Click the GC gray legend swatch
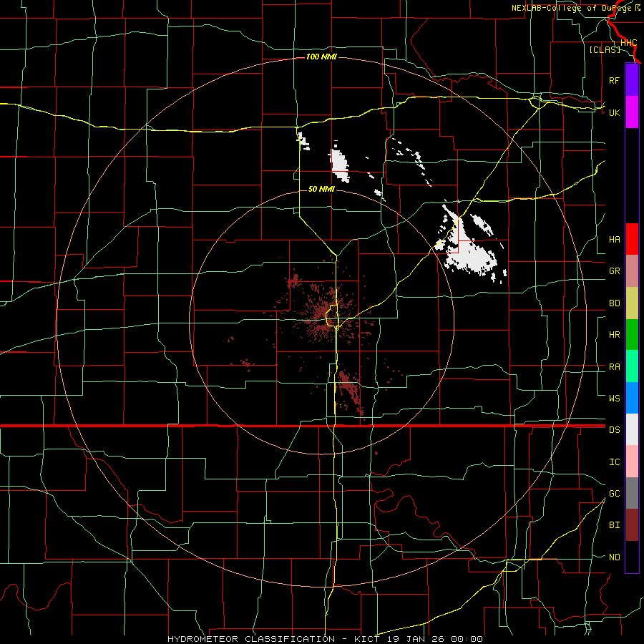This screenshot has height=644, width=644. click(x=632, y=493)
